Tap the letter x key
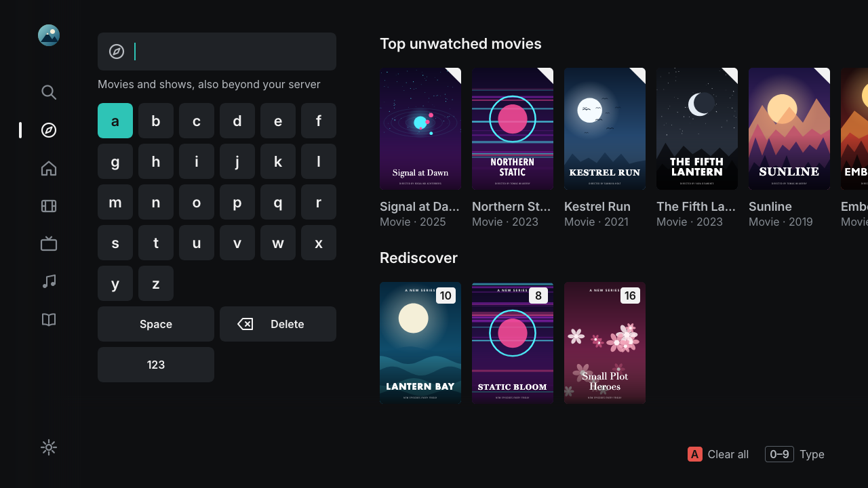Screen dimensions: 868x488 tap(319, 243)
